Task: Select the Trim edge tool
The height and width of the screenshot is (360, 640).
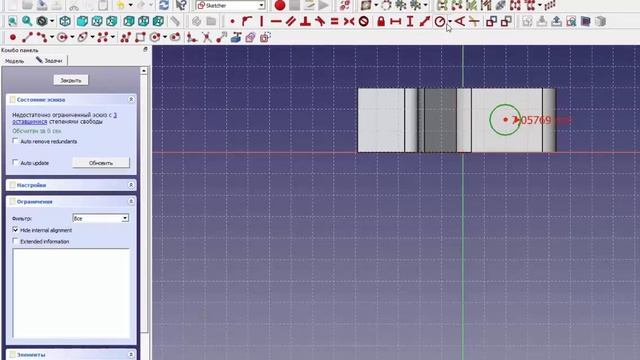Action: coord(207,38)
